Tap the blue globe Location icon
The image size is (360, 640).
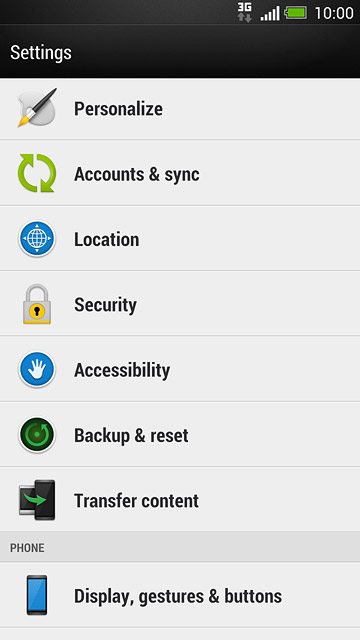[37, 238]
